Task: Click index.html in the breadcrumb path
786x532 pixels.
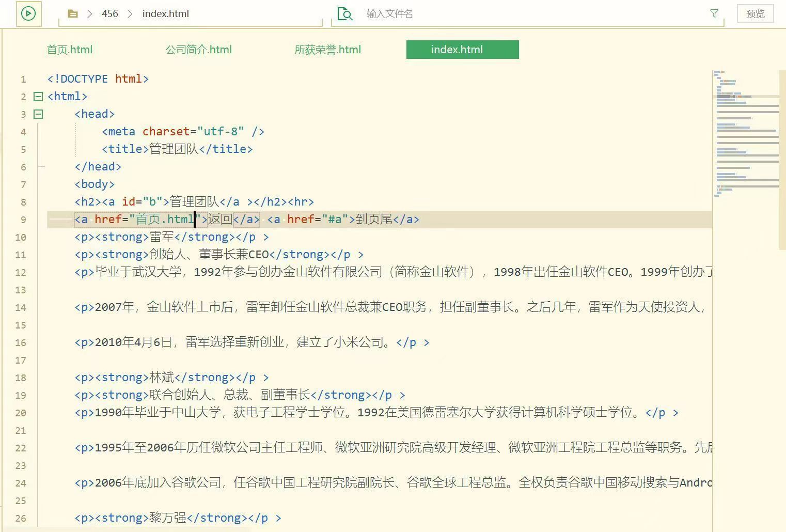Action: 165,14
